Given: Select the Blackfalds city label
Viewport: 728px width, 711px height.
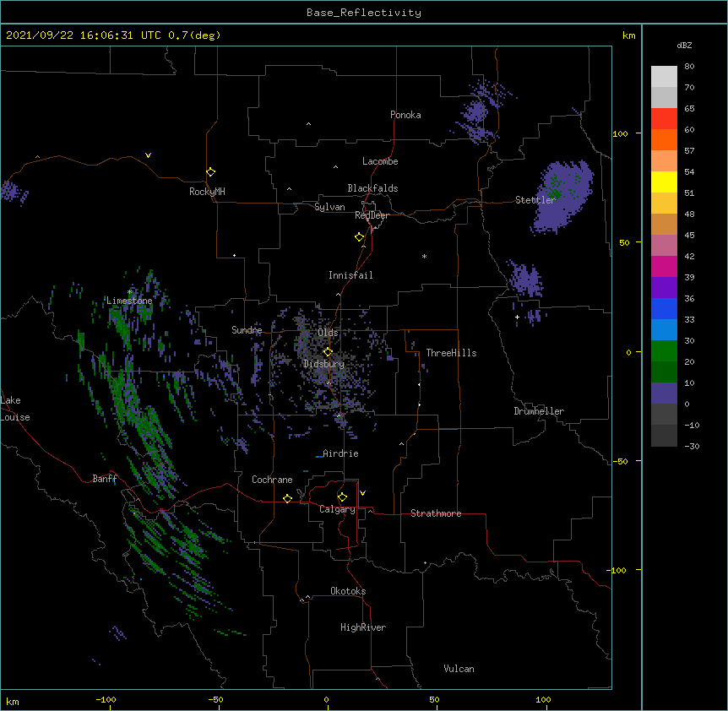Looking at the screenshot, I should pos(372,188).
